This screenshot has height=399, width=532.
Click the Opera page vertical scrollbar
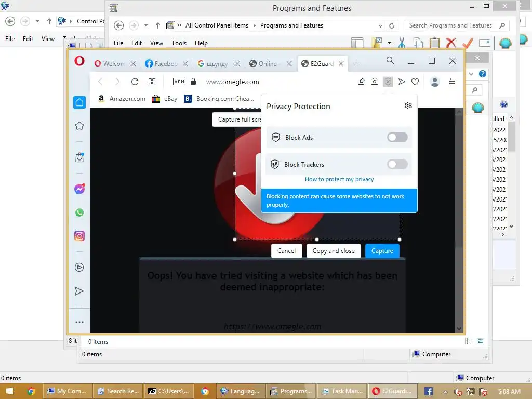[x=459, y=220]
